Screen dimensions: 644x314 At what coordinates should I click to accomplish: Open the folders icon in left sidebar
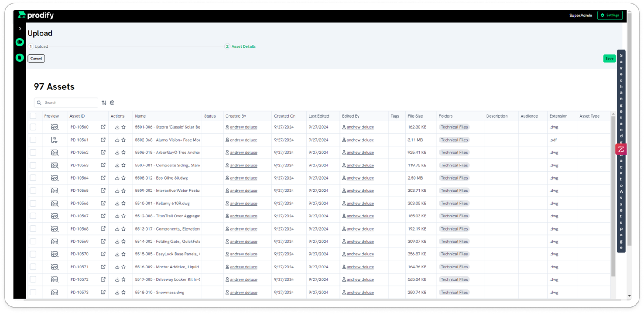point(19,42)
